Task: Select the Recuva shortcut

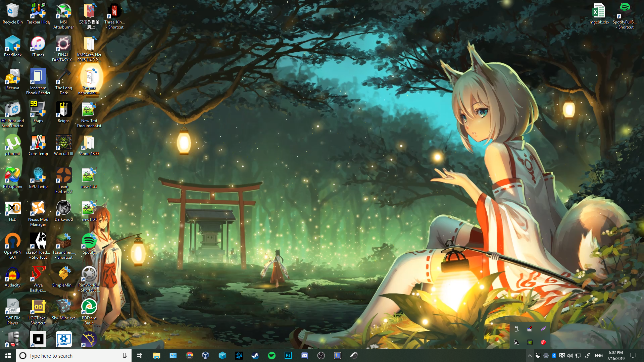Action: [12, 80]
